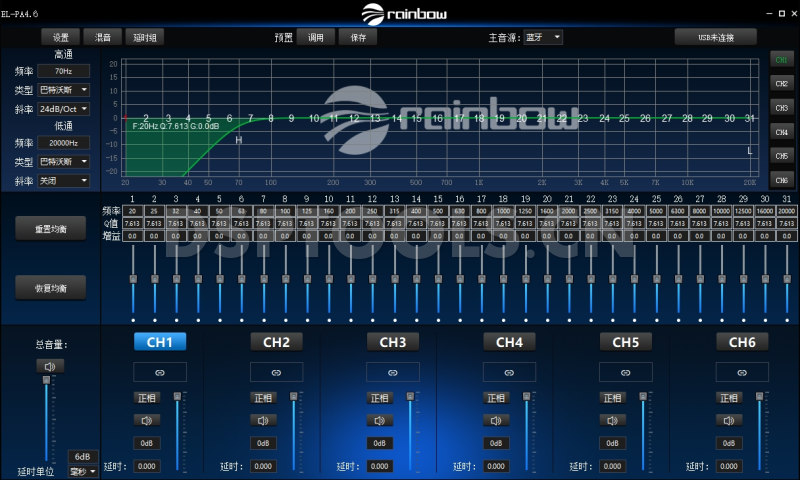This screenshot has height=480, width=800.
Task: Click the CH1 延时 delay value field
Action: pos(147,466)
